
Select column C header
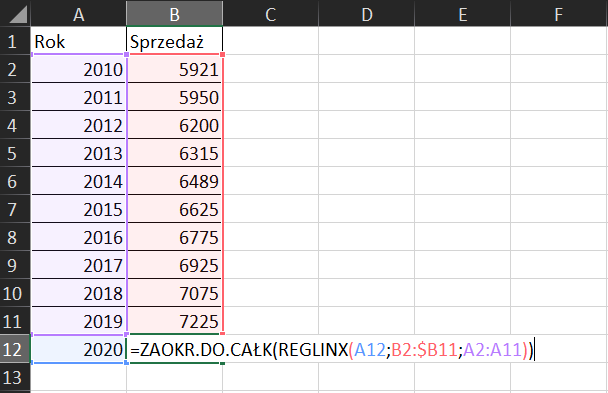270,14
